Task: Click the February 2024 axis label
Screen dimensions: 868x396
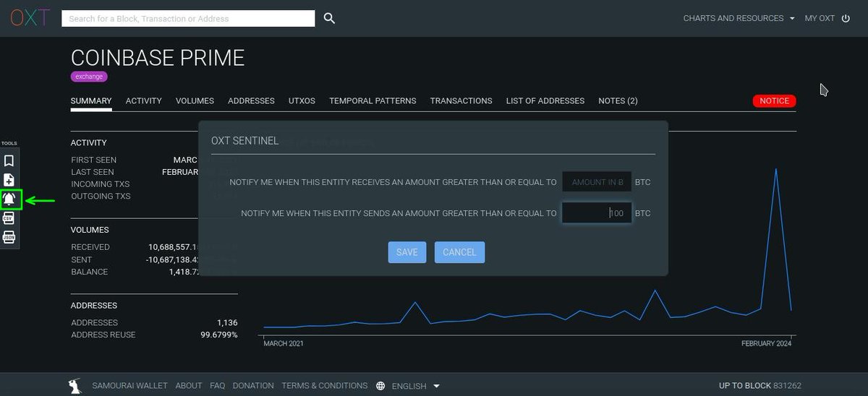Action: click(x=767, y=344)
